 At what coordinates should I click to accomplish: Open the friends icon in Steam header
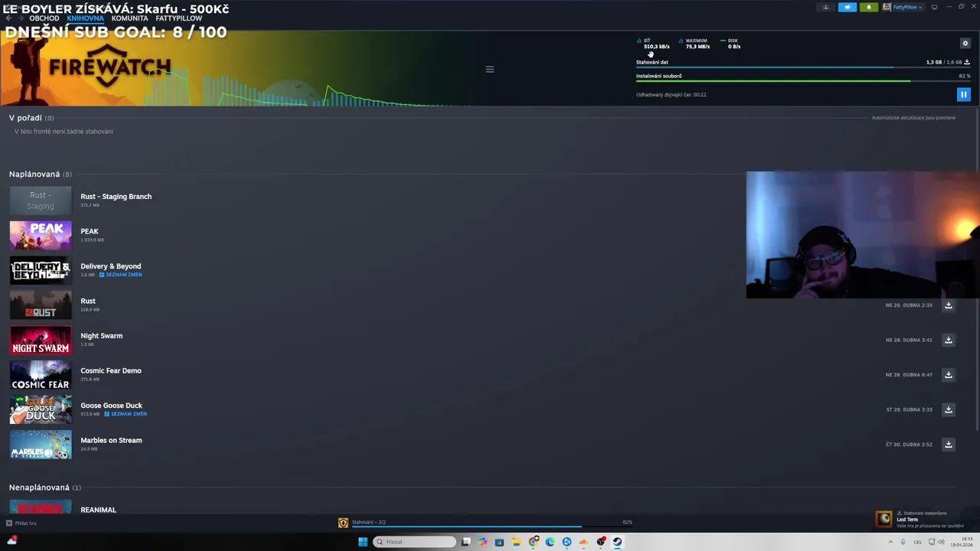coord(825,7)
